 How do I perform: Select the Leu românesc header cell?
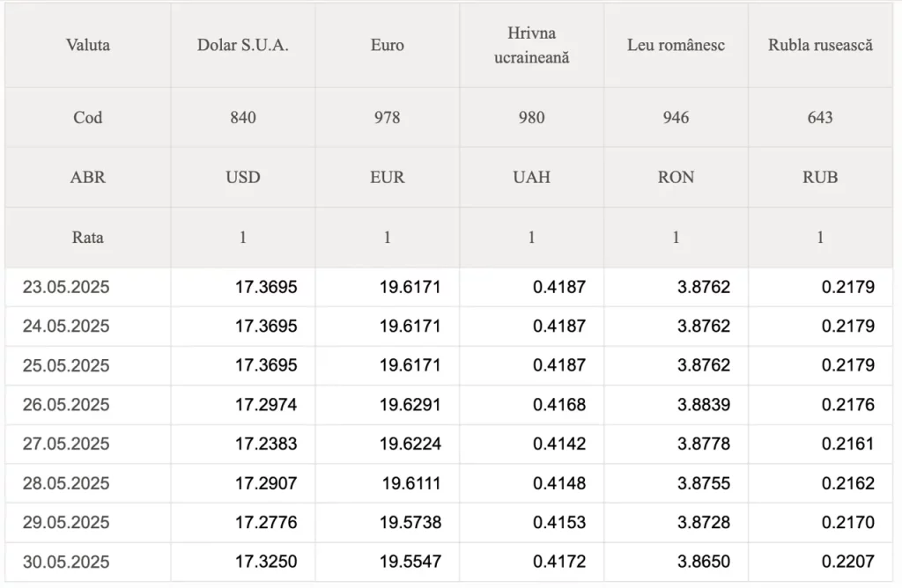[676, 45]
